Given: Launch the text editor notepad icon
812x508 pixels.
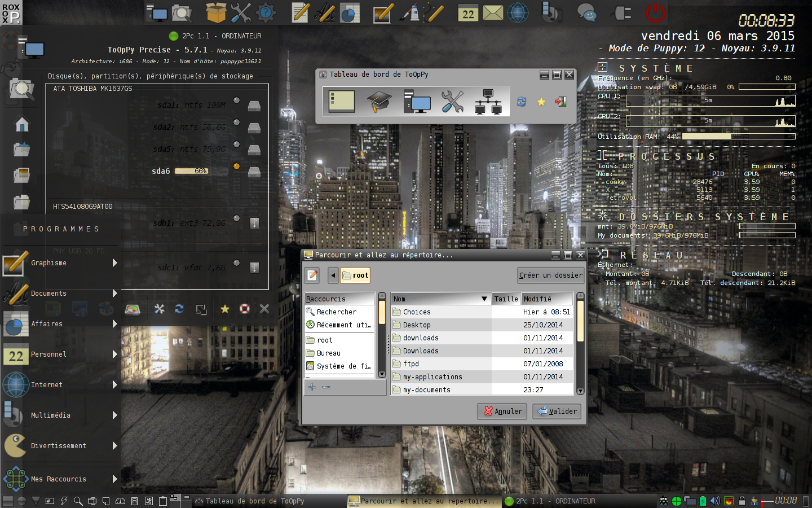Looking at the screenshot, I should (x=300, y=12).
